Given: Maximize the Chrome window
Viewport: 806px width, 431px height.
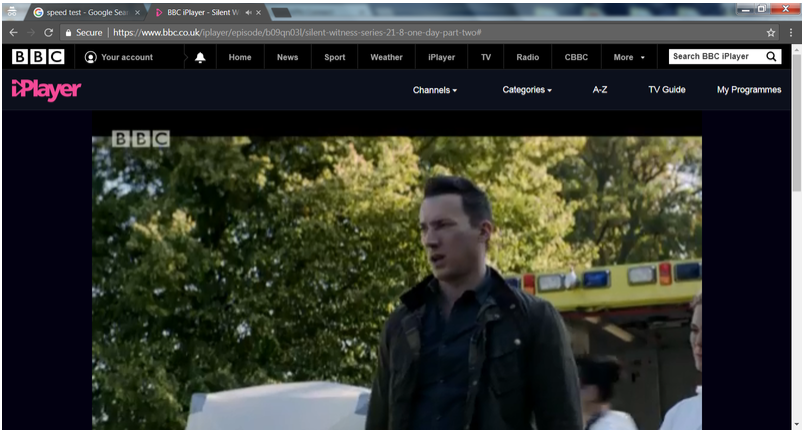Looking at the screenshot, I should (x=762, y=9).
